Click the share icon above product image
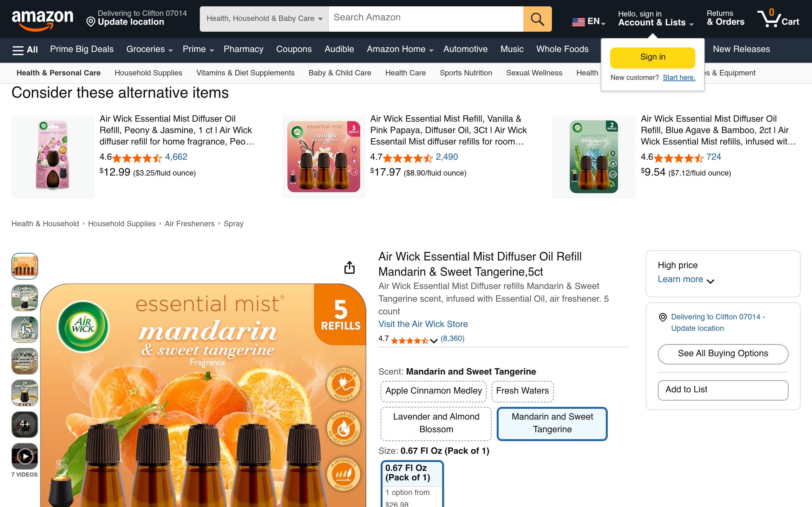Viewport: 812px width, 507px height. coord(349,267)
